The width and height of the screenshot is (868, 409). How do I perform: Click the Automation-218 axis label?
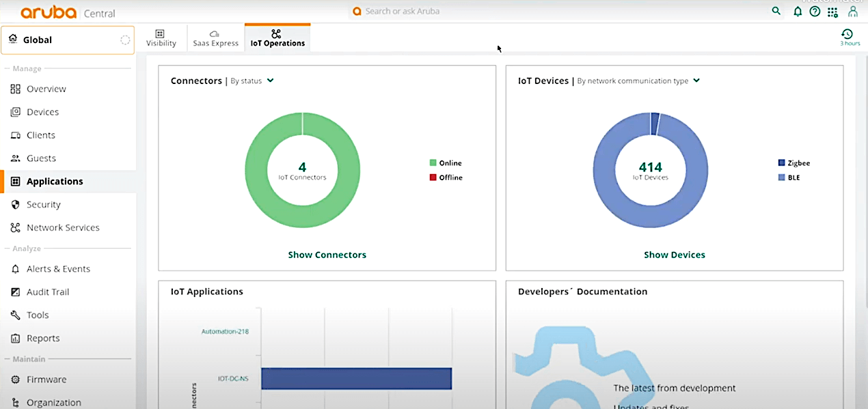coord(225,332)
